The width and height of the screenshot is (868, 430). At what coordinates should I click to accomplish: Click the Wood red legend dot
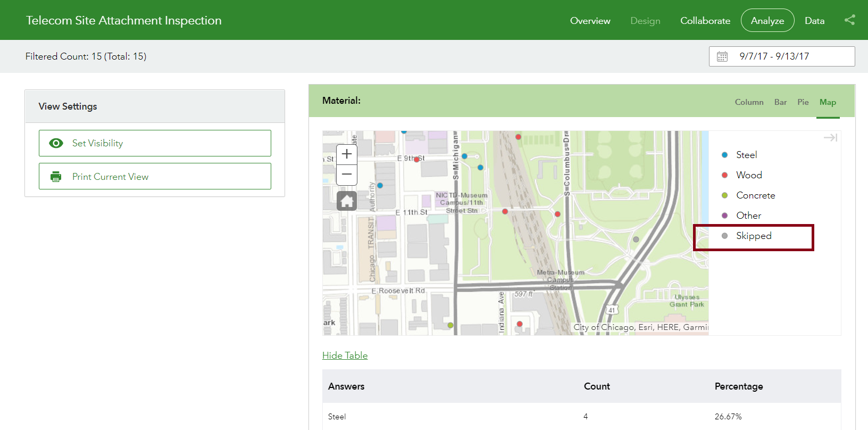[724, 175]
